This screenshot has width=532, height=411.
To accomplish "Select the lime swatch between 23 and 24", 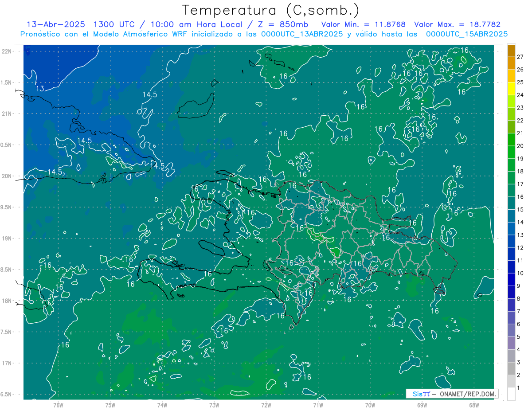I will (x=511, y=102).
